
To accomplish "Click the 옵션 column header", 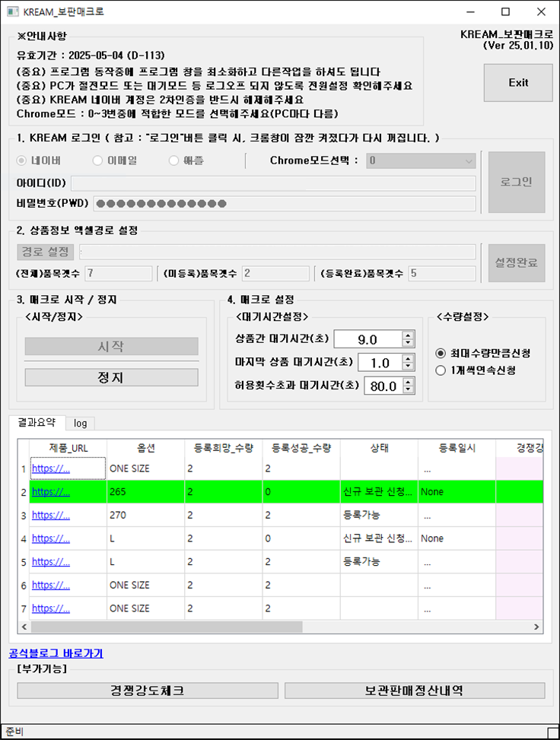I will click(146, 449).
